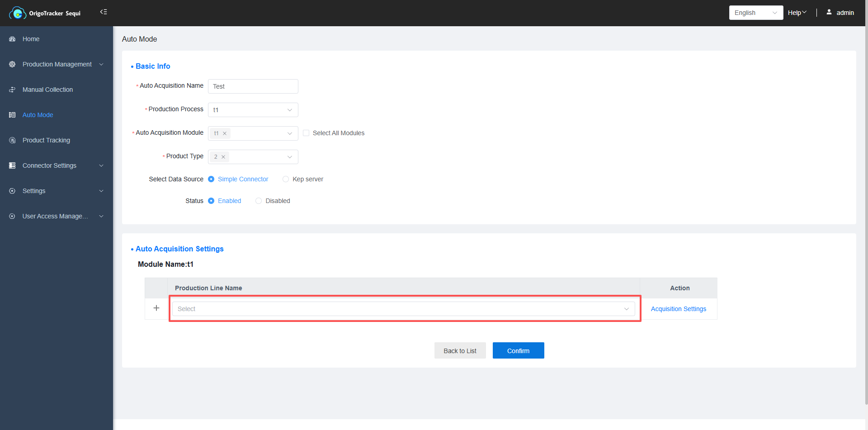
Task: Remove the t1 tag from Auto Acquisition Module
Action: point(225,133)
